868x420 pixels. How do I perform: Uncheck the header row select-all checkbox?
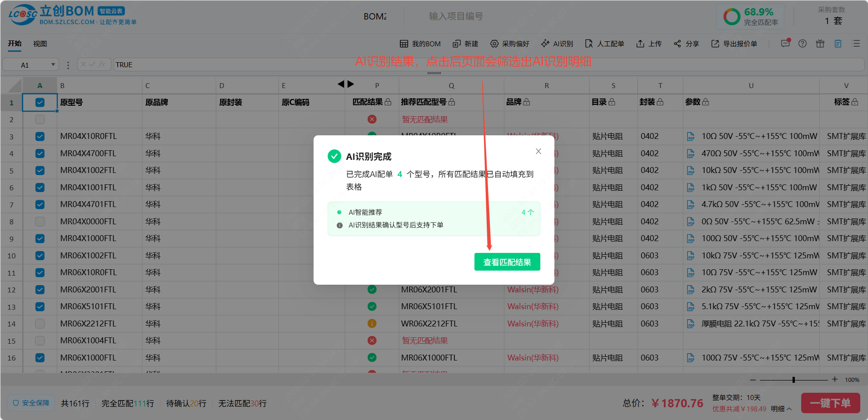pos(40,103)
